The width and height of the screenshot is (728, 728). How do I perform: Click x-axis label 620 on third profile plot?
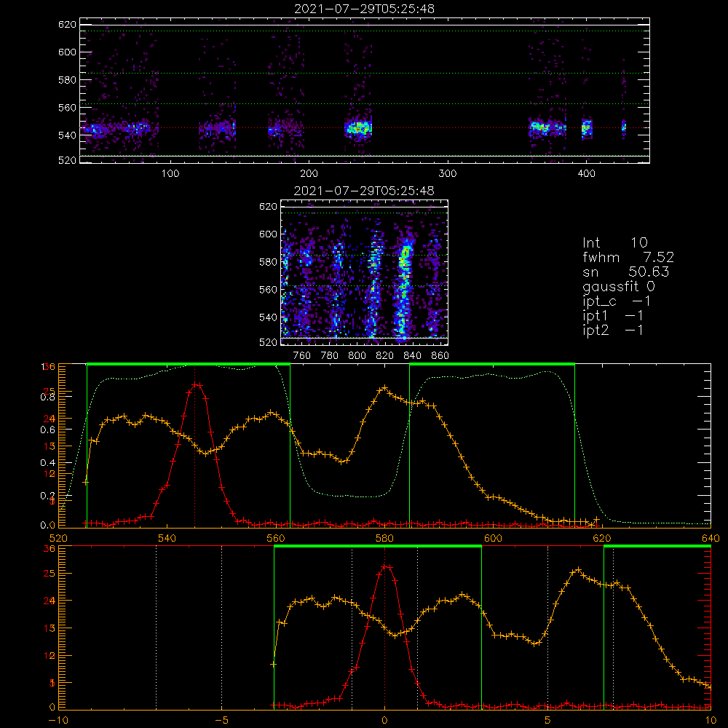pyautogui.click(x=602, y=538)
